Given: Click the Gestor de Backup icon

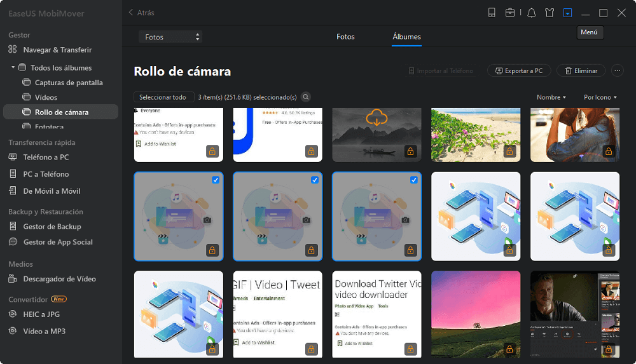Looking at the screenshot, I should [13, 226].
